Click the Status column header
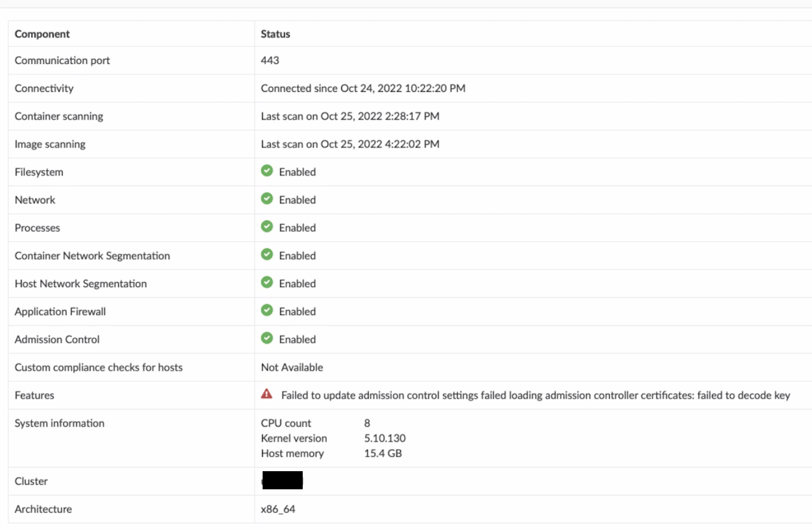 275,34
